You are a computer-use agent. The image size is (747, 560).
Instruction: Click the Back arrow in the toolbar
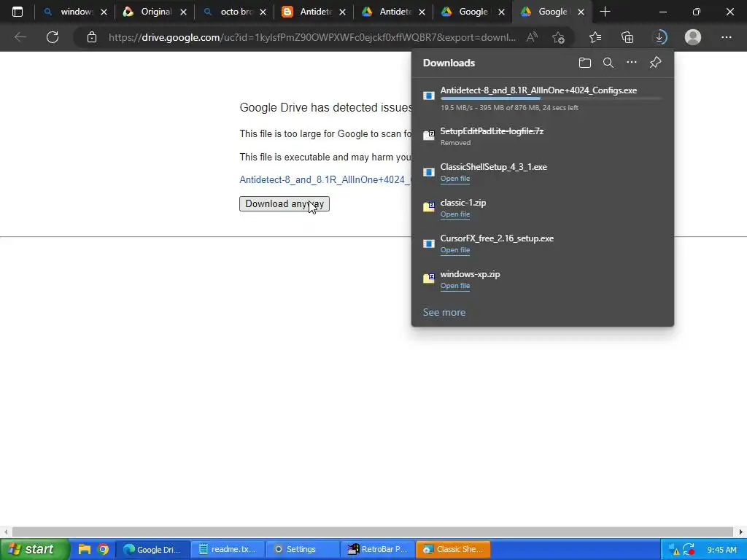(x=20, y=37)
